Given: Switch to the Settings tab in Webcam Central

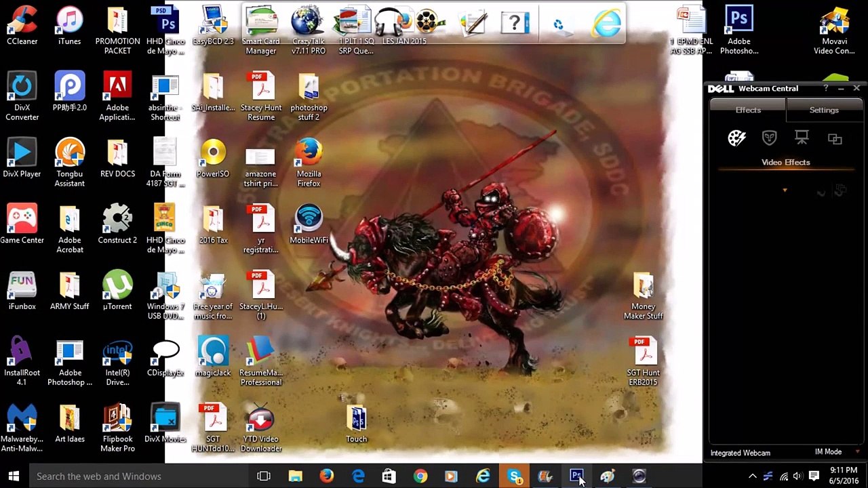Looking at the screenshot, I should tap(824, 110).
